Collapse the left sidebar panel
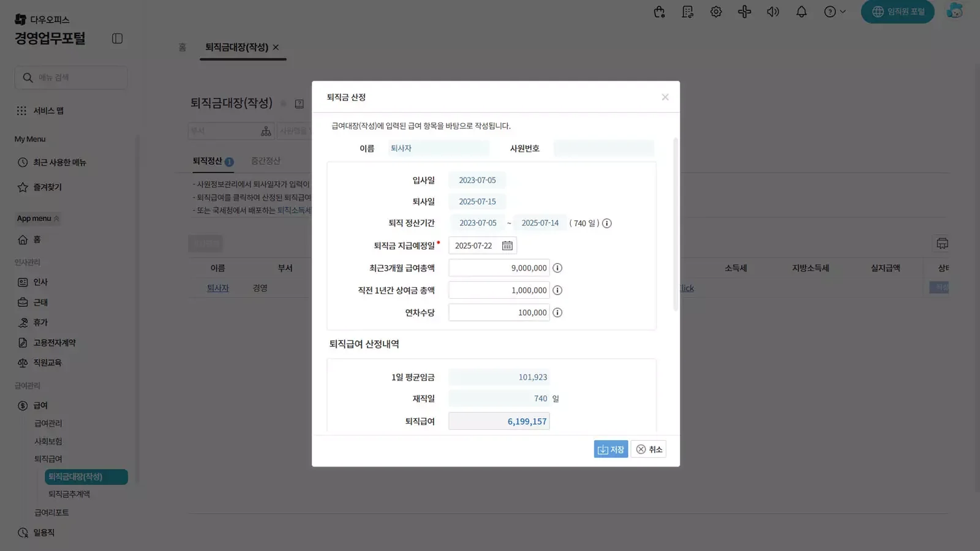 click(x=116, y=38)
